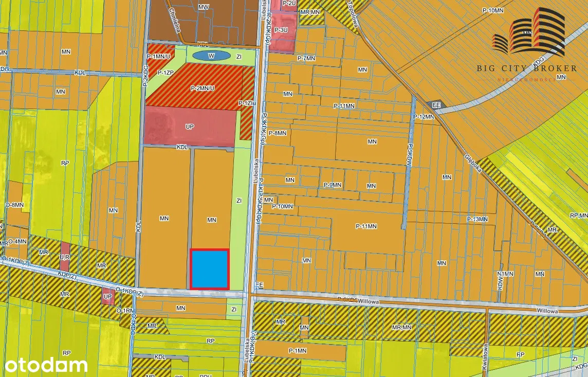The width and height of the screenshot is (588, 377).
Task: Click the Big City Broker building logo
Action: tap(528, 32)
